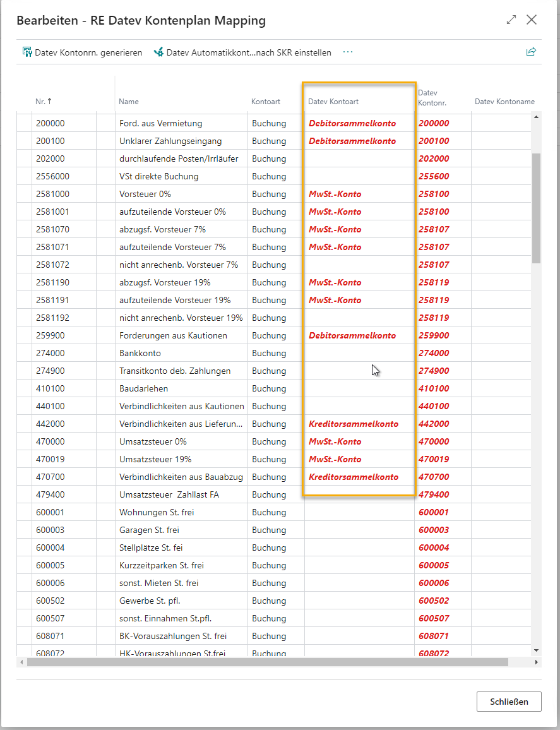Click the share icon in toolbar
This screenshot has width=560, height=730.
pos(531,52)
